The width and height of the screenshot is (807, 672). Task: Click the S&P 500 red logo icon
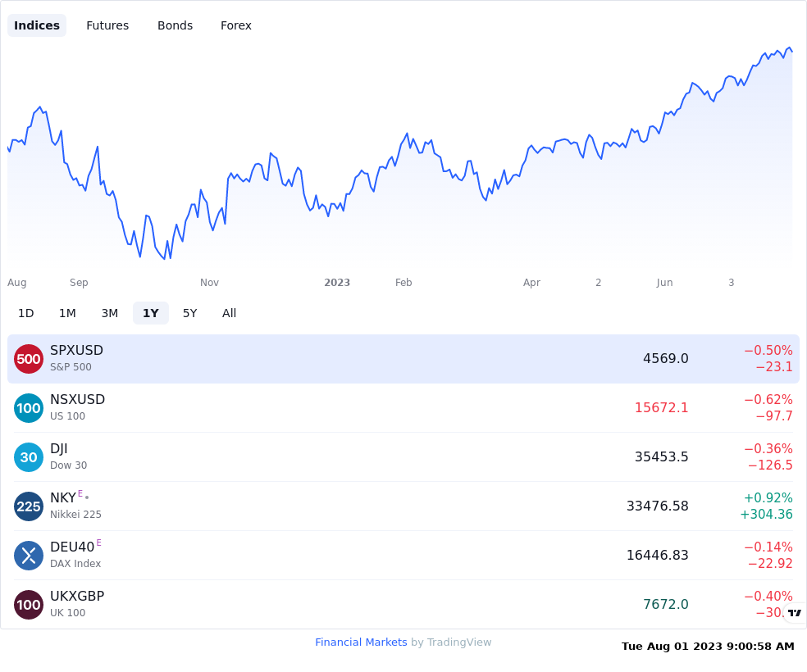(29, 359)
